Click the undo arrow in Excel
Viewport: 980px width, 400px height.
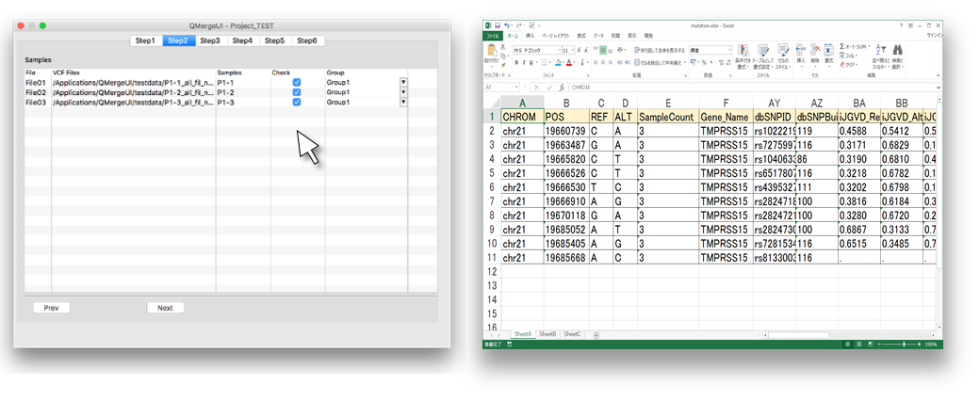(507, 24)
